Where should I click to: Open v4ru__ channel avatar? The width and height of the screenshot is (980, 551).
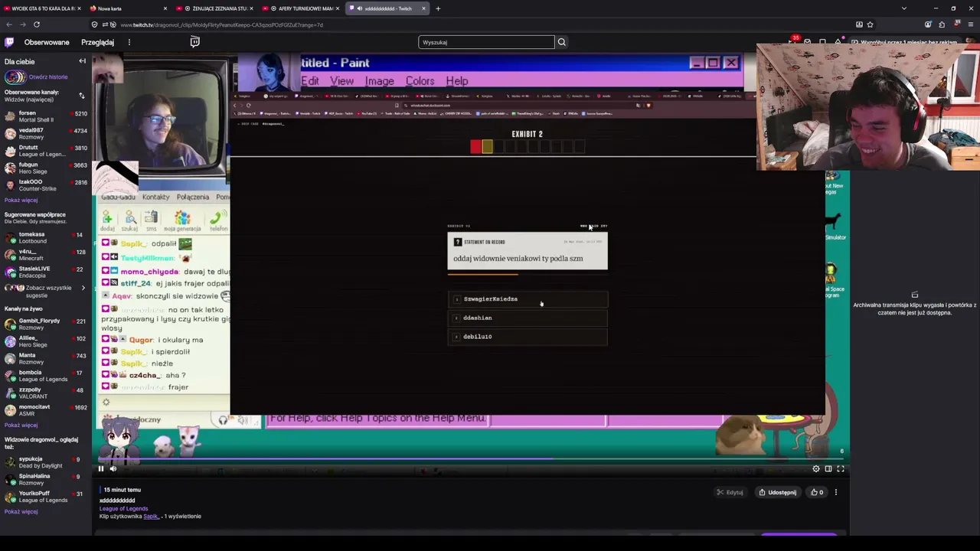click(x=10, y=254)
